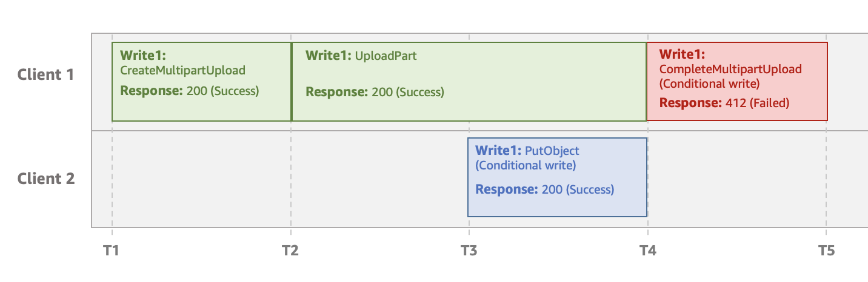The height and width of the screenshot is (282, 868).
Task: Click the 412 (Failed) response text
Action: pos(757,103)
